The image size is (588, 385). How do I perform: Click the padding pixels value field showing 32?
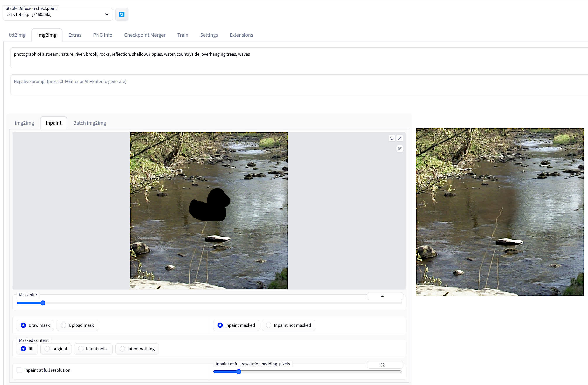(x=385, y=365)
